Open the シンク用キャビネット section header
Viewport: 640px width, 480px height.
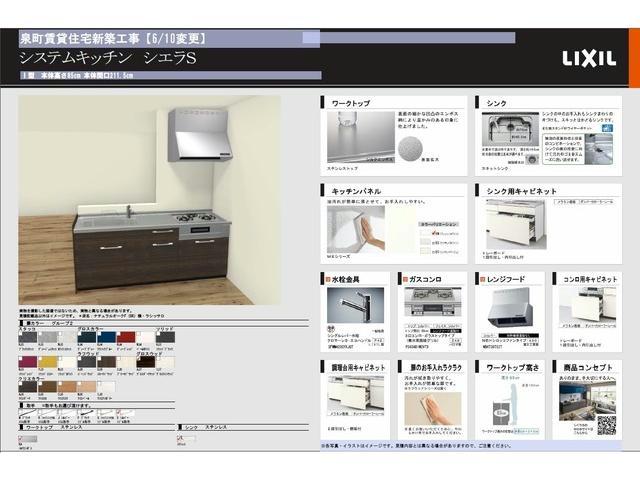(520, 190)
